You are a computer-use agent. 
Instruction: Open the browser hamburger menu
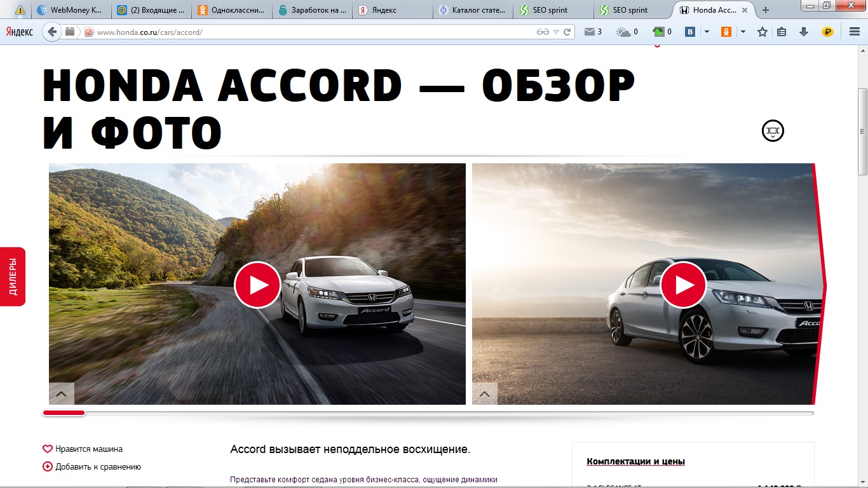click(855, 32)
